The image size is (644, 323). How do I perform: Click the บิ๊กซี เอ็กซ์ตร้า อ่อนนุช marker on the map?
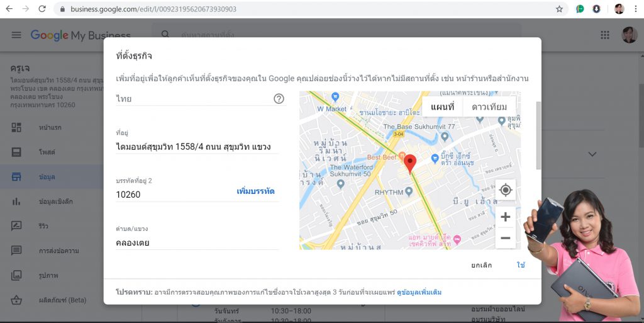click(x=435, y=158)
